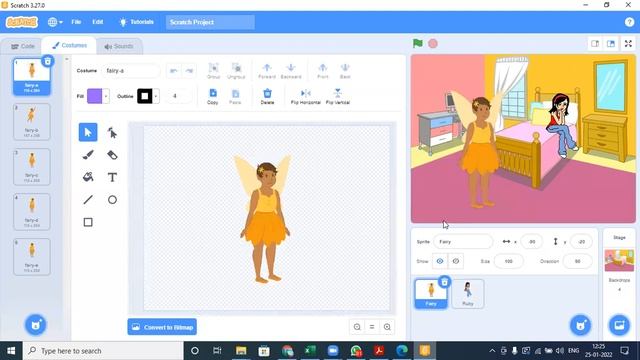Click the help question mark button
Screen dimensions: 640x360
[x=629, y=22]
